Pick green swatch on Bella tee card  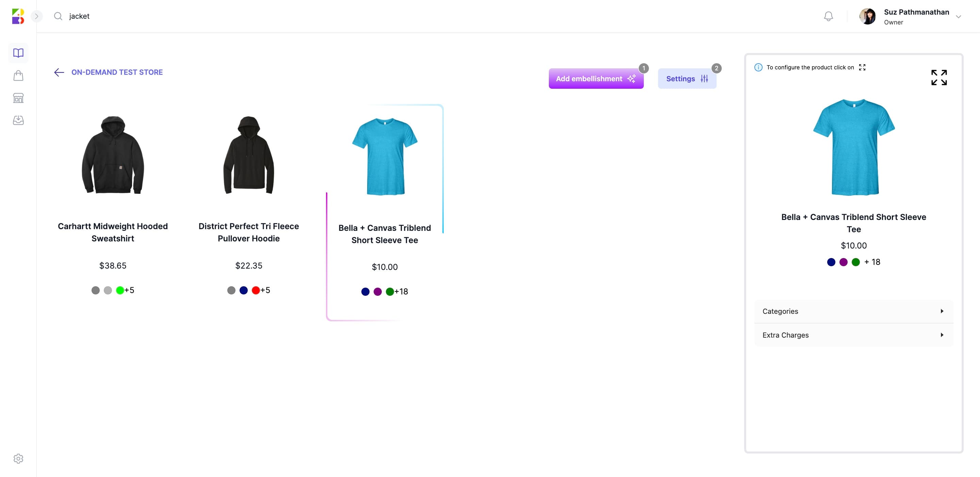pos(390,292)
